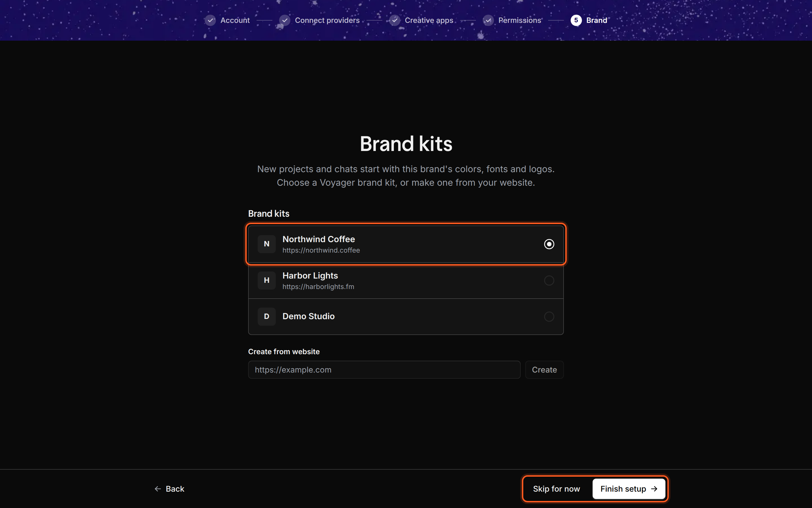Select the Harbor Lights radio button
This screenshot has width=812, height=508.
pos(549,280)
